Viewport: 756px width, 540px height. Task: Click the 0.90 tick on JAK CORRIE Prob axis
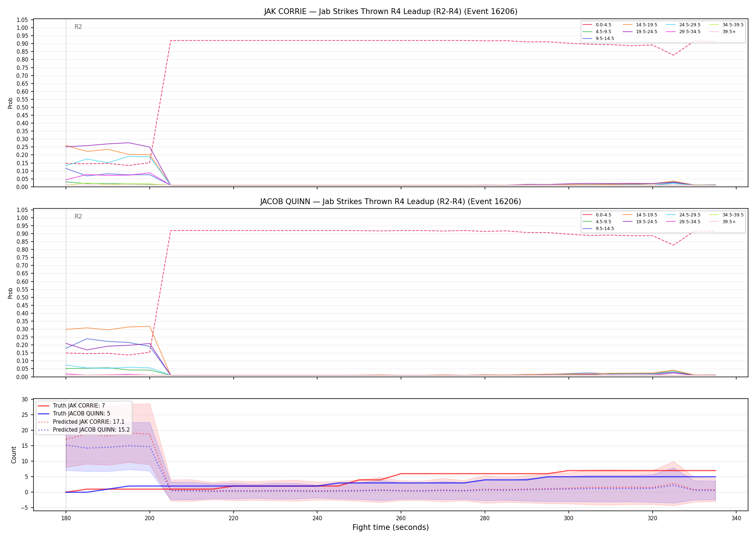[22, 44]
